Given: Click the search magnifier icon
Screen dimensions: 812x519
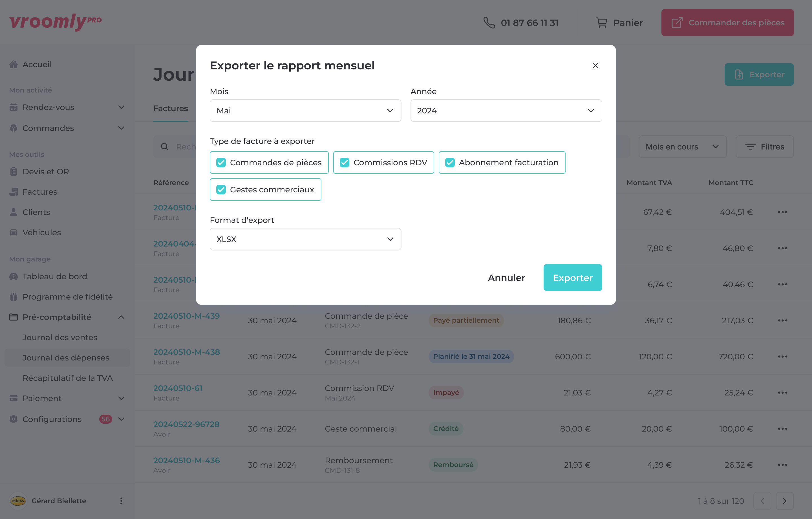Looking at the screenshot, I should pos(165,147).
